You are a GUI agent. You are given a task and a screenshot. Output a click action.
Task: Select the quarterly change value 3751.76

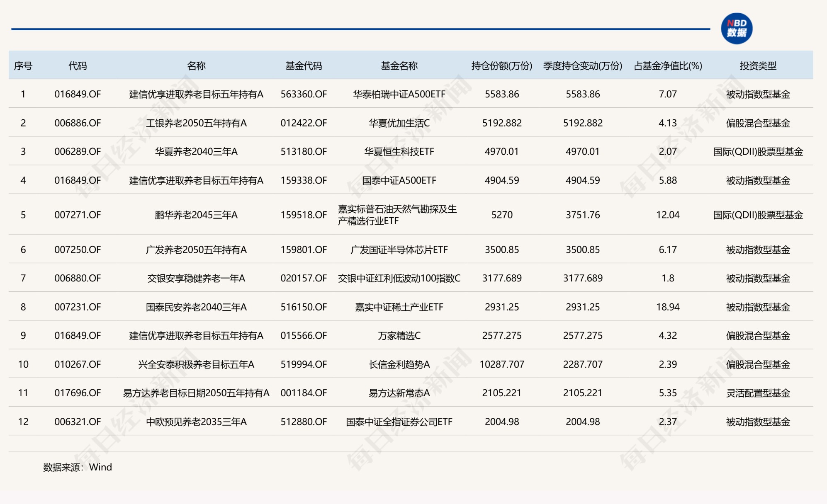(583, 215)
